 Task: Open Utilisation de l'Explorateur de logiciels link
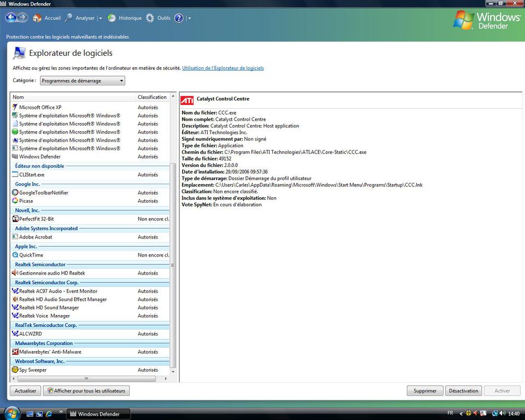point(223,68)
